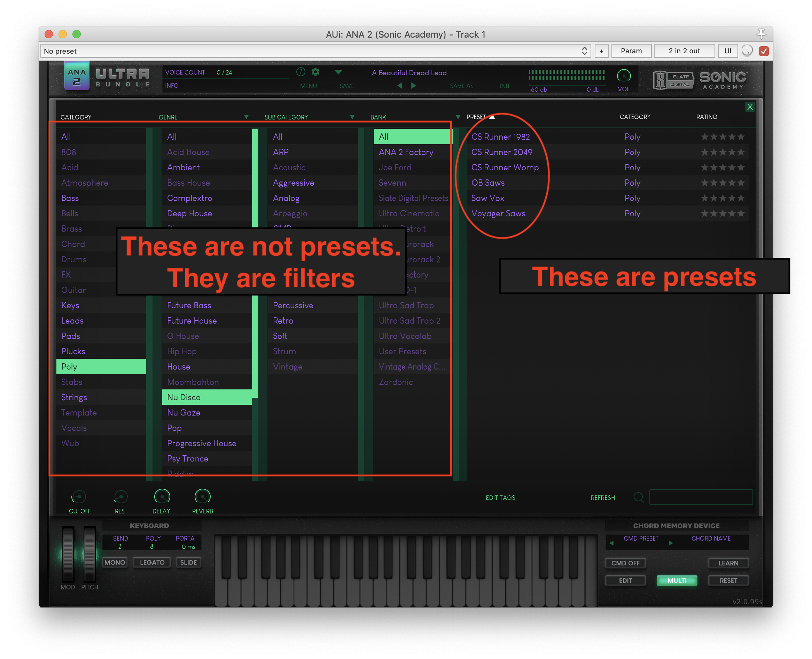The image size is (812, 659).
Task: Click the LEARN button
Action: coord(728,563)
